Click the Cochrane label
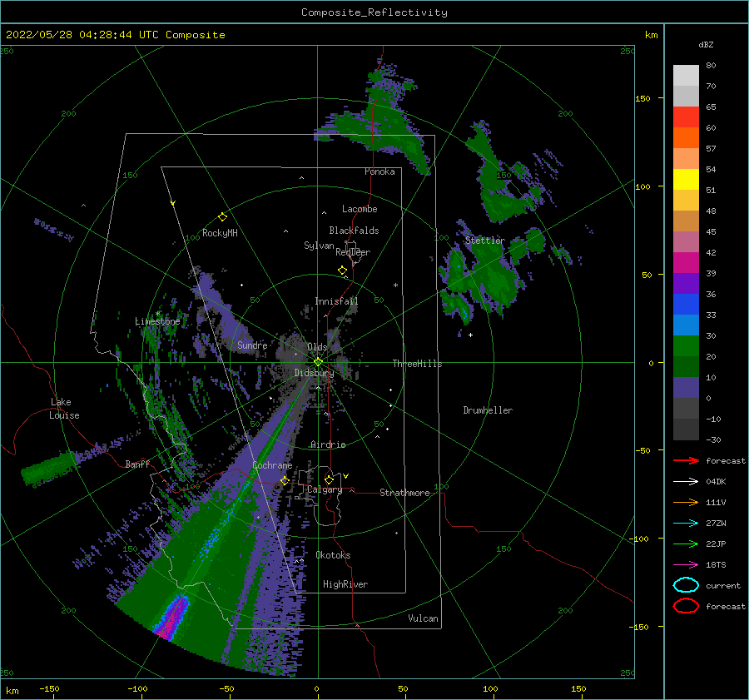The width and height of the screenshot is (749, 700). coord(272,465)
